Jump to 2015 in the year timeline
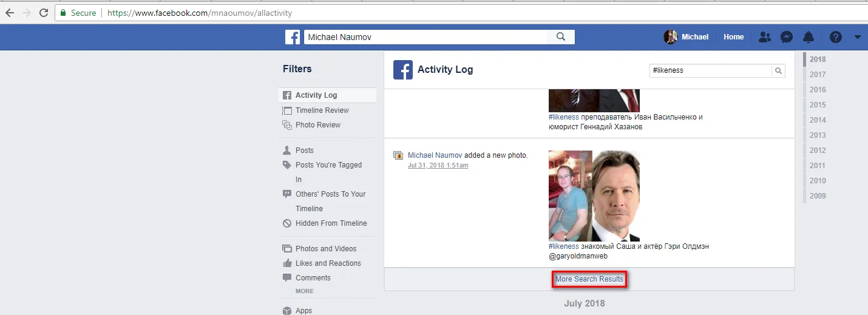868x315 pixels. click(817, 105)
